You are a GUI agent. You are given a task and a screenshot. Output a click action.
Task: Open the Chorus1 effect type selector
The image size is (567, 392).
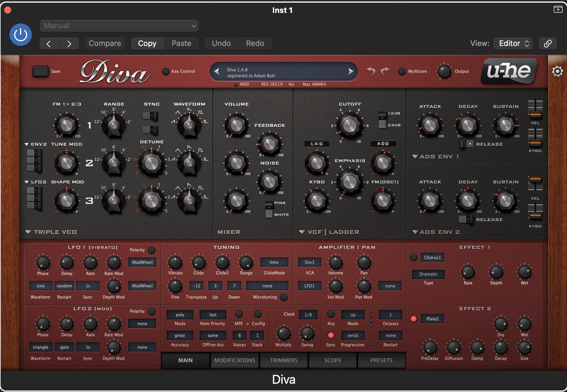432,257
